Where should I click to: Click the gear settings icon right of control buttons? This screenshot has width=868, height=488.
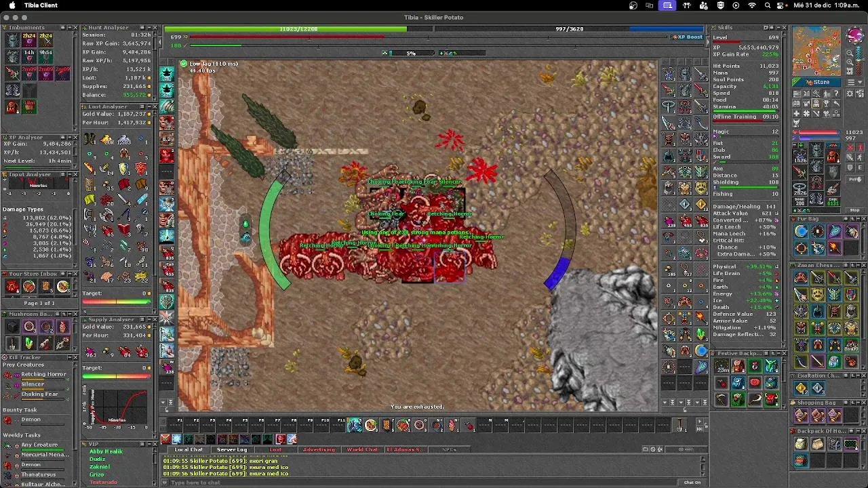point(850,94)
